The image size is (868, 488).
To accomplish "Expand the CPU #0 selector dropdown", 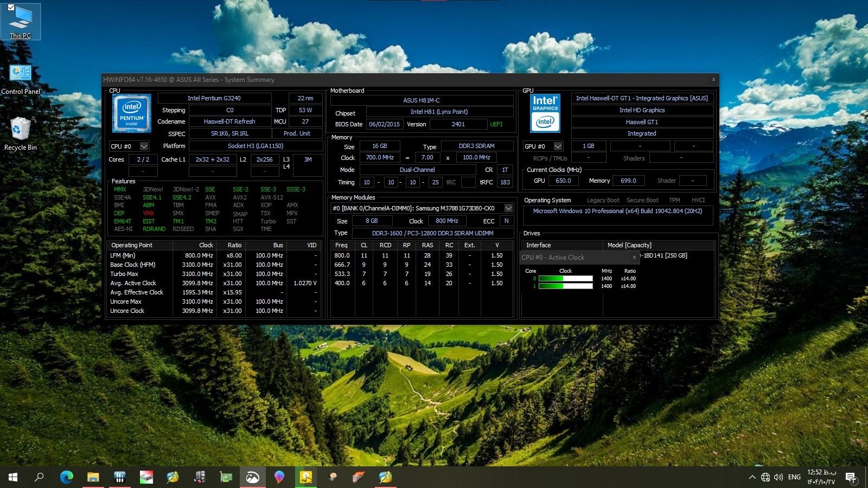I will point(144,146).
